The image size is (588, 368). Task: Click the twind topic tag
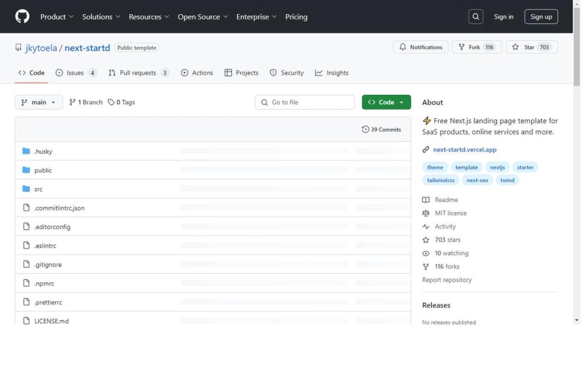(x=507, y=180)
